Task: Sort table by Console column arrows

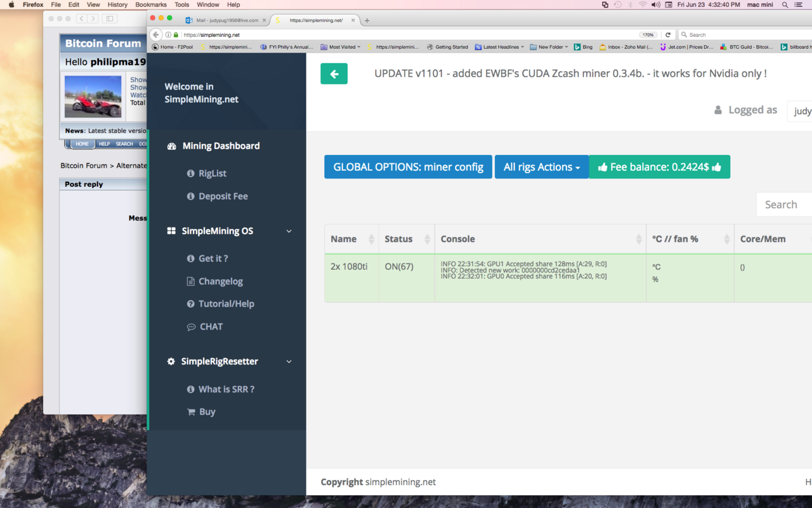Action: tap(639, 239)
